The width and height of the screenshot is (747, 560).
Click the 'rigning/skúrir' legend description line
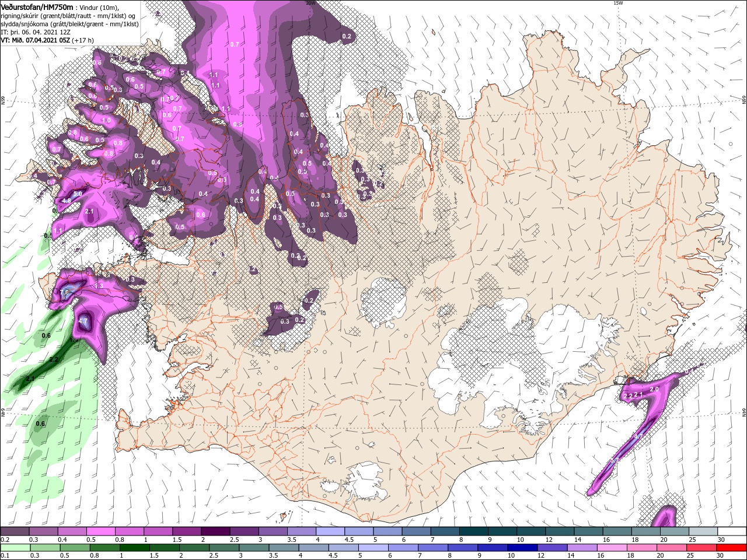point(68,15)
